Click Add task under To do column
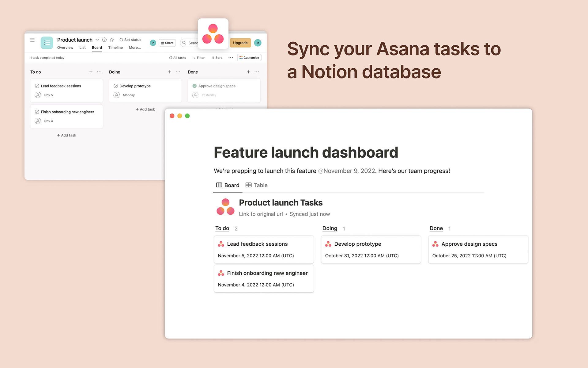The height and width of the screenshot is (368, 588). coord(67,135)
